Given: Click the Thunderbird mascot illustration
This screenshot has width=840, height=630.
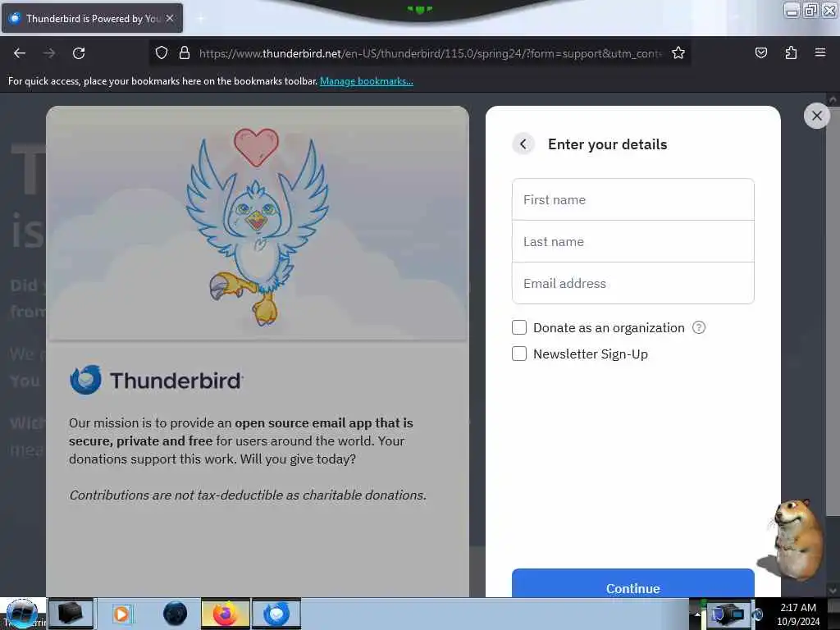Looking at the screenshot, I should click(x=257, y=227).
